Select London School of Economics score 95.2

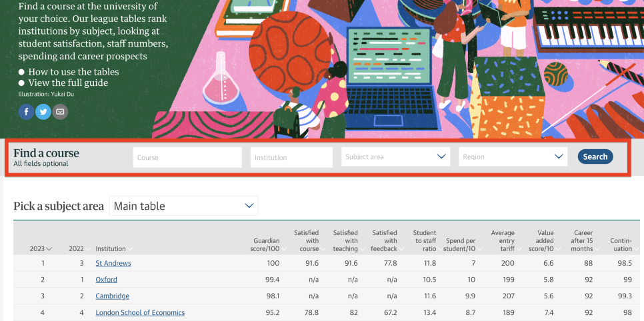pyautogui.click(x=272, y=313)
